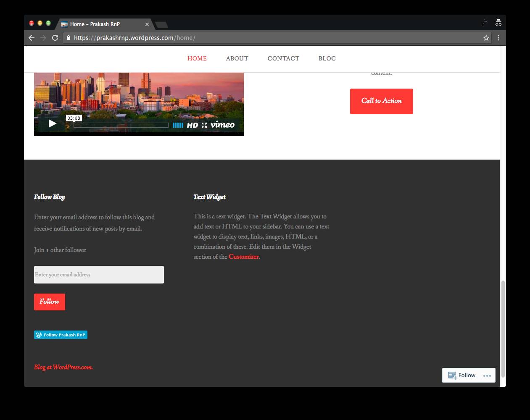This screenshot has height=420, width=530.
Task: Expand the ellipsis beside floating Follow
Action: [487, 375]
